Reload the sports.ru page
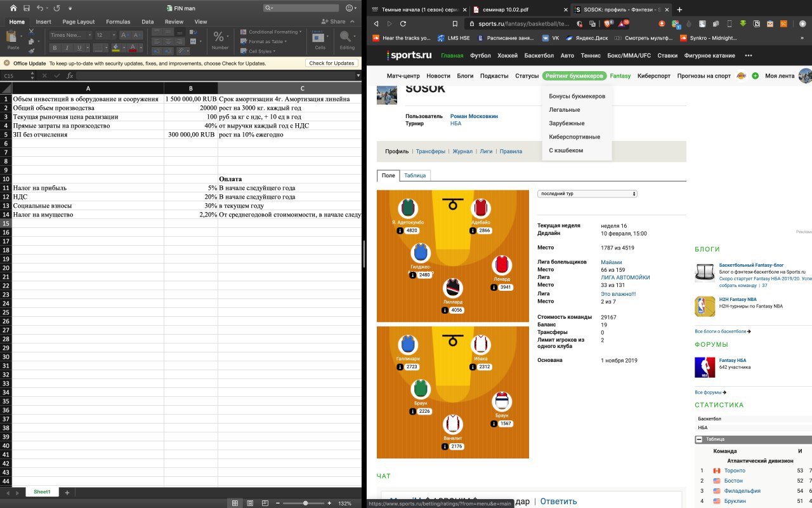This screenshot has height=508, width=812. pos(403,23)
